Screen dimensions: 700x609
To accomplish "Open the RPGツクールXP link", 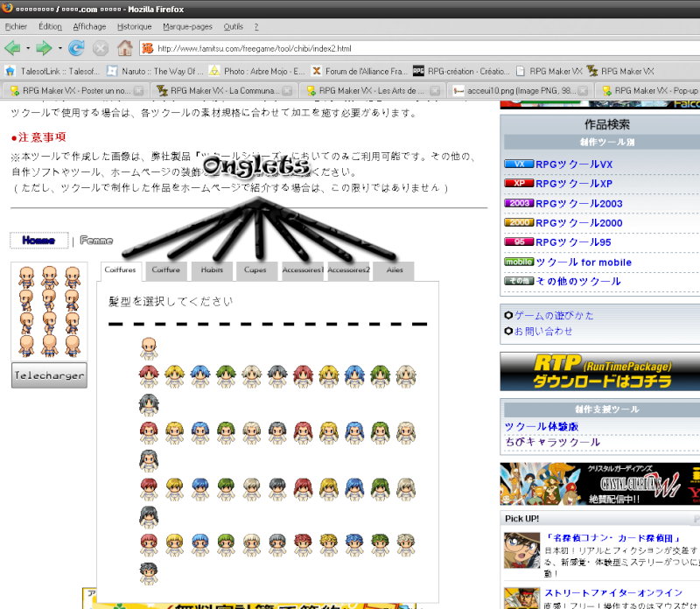I will pyautogui.click(x=574, y=184).
